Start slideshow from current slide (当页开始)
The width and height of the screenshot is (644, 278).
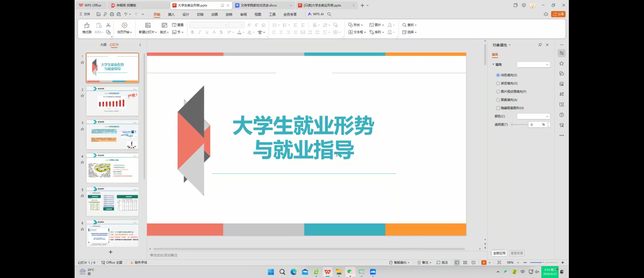click(x=124, y=25)
